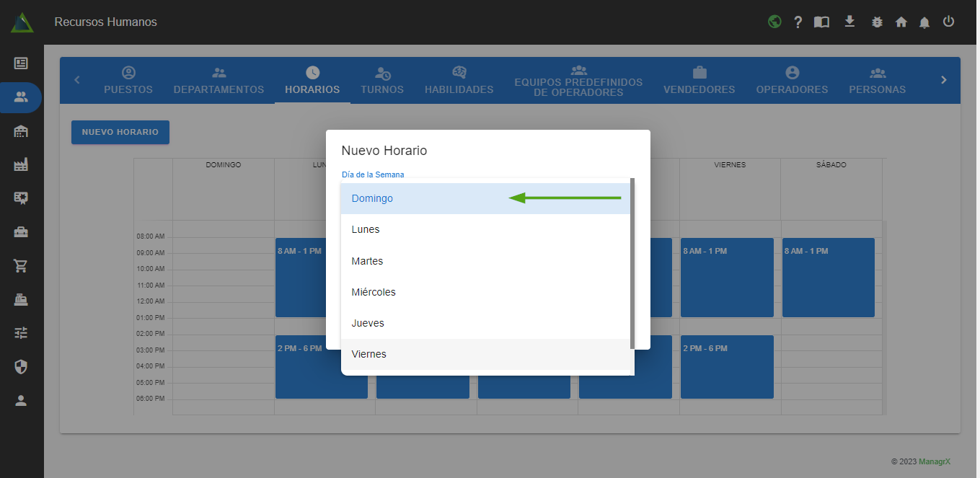Open notifications bell icon

[924, 22]
